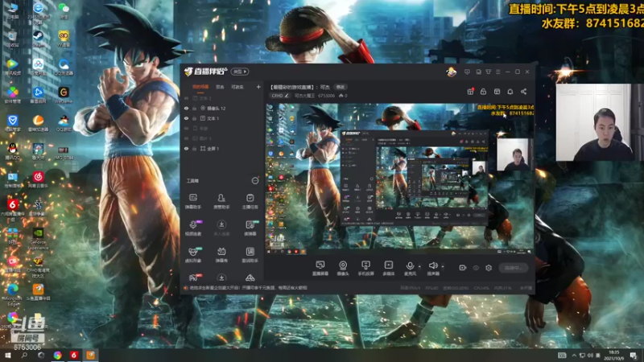Open the Windows notification center
This screenshot has height=362, width=644.
point(634,355)
